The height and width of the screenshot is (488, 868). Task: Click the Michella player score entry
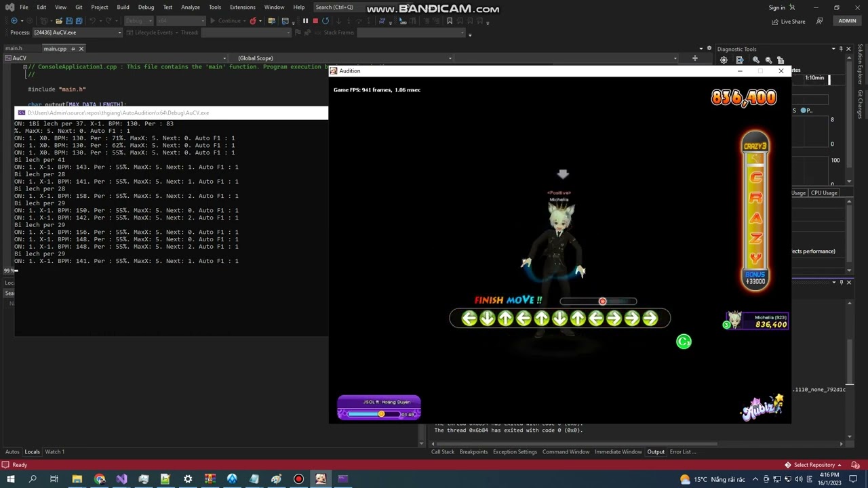[x=755, y=321]
